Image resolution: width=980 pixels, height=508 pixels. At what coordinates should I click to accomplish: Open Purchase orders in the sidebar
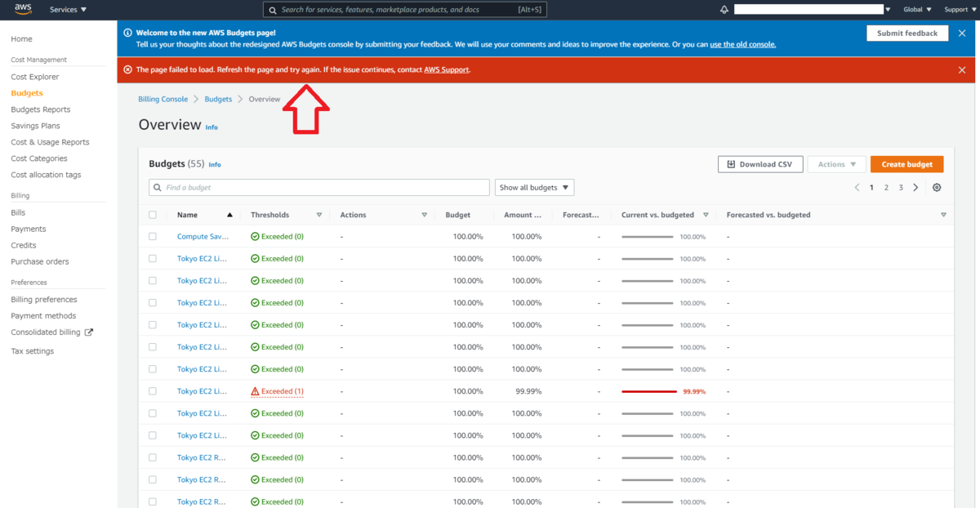[40, 261]
